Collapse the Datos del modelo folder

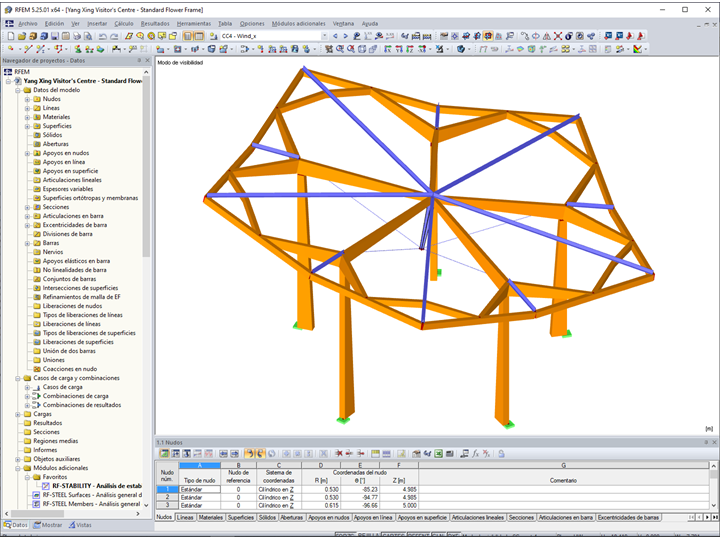[x=18, y=90]
